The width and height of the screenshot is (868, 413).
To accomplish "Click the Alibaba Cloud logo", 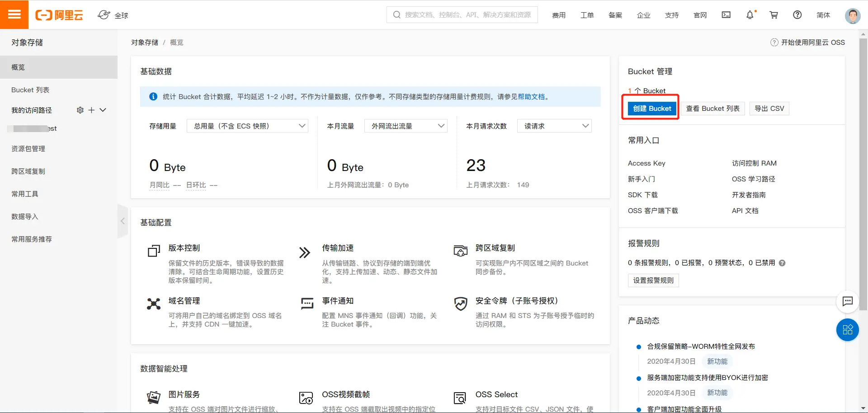I will [x=59, y=15].
